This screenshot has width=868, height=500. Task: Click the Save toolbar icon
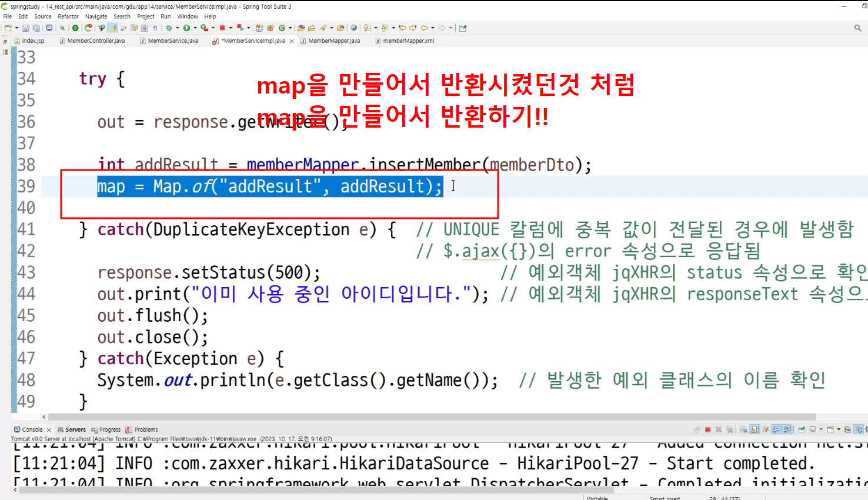[25, 28]
